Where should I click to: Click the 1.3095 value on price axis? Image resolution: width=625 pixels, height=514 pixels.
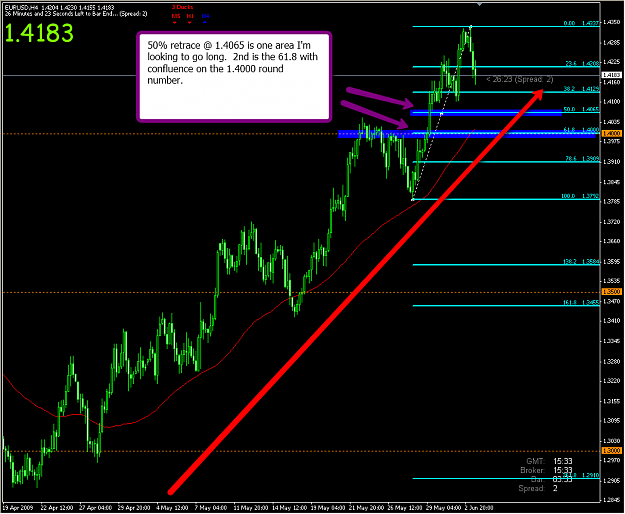pos(612,421)
